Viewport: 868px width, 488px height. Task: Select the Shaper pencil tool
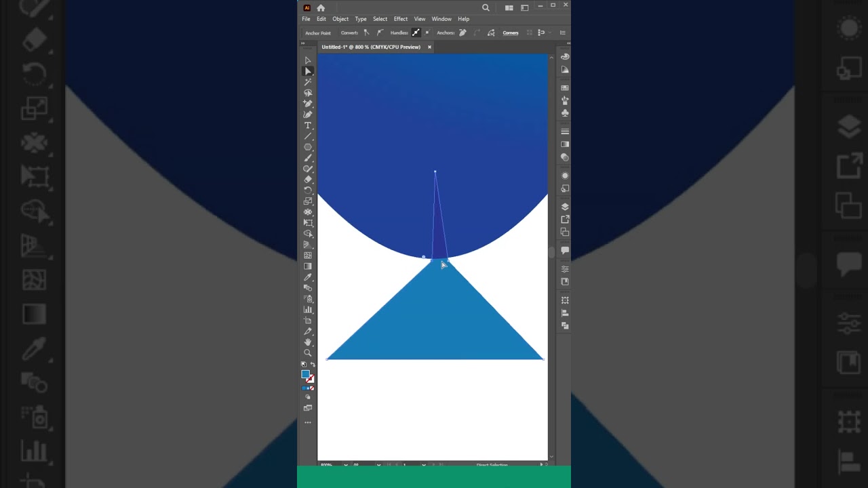click(x=308, y=169)
